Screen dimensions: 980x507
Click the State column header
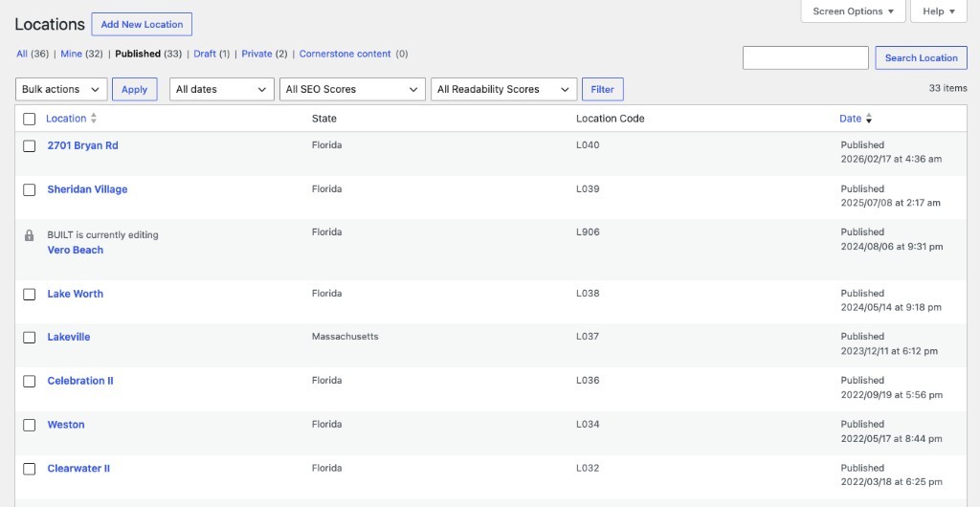pyautogui.click(x=323, y=118)
